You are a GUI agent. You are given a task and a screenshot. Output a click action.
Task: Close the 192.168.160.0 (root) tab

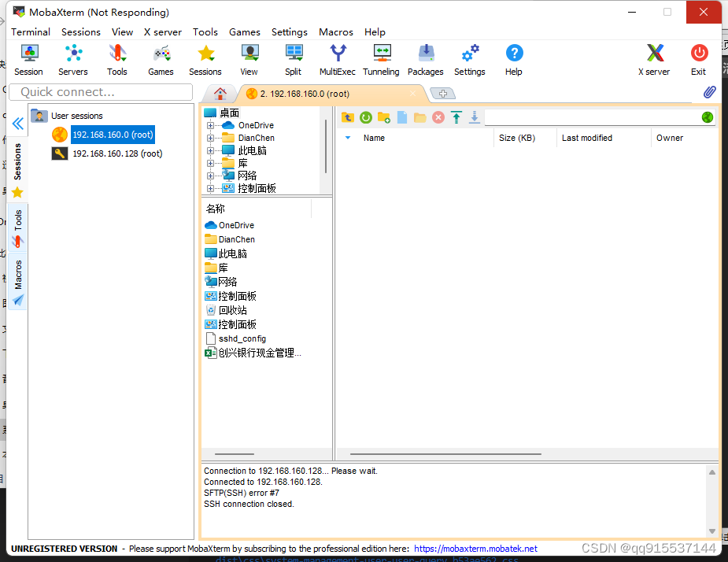click(412, 94)
